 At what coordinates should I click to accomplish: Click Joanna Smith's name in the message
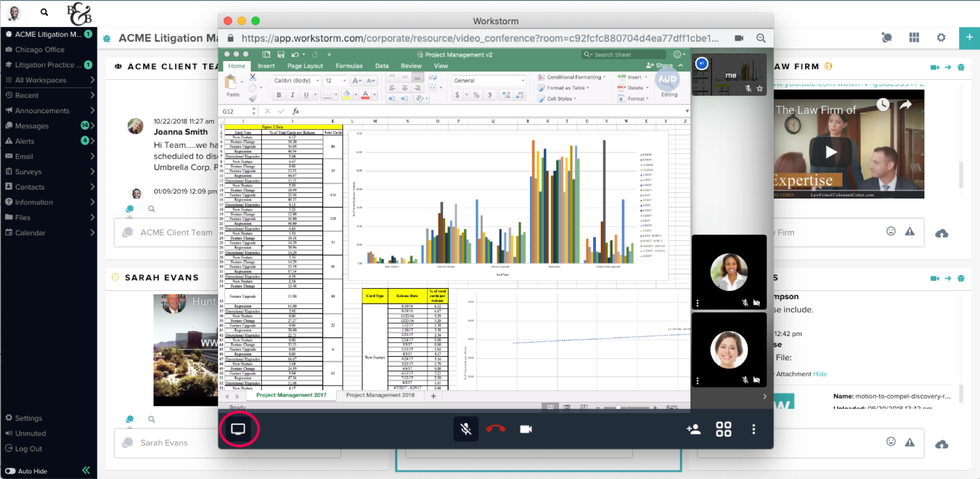(180, 132)
